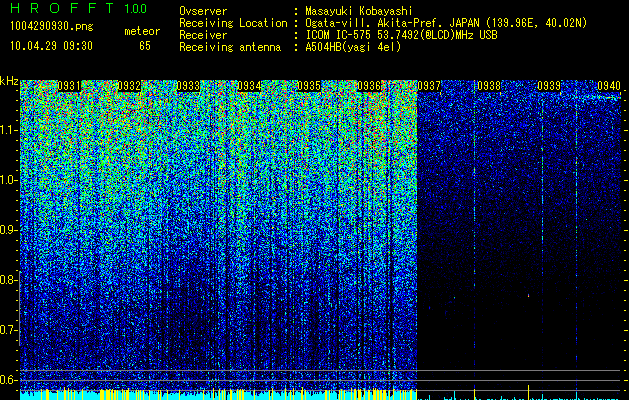Click the 0932 time marker label
The height and width of the screenshot is (400, 629).
(129, 86)
